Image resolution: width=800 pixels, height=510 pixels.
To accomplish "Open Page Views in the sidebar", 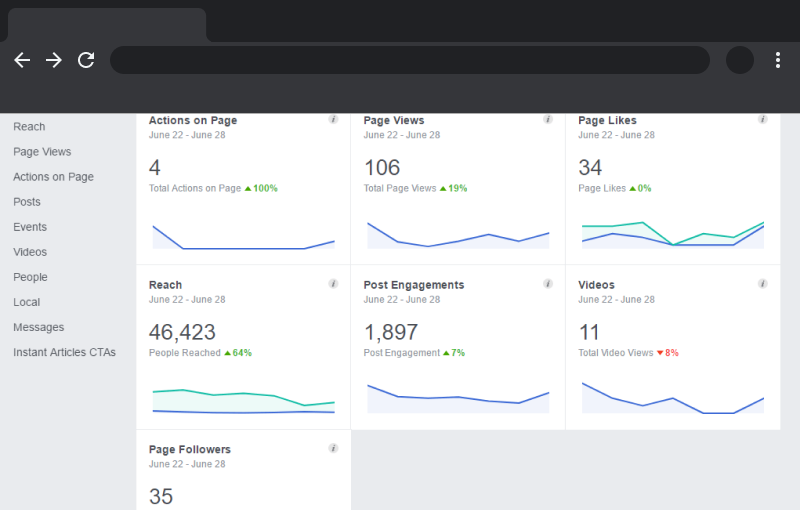I will coord(42,151).
